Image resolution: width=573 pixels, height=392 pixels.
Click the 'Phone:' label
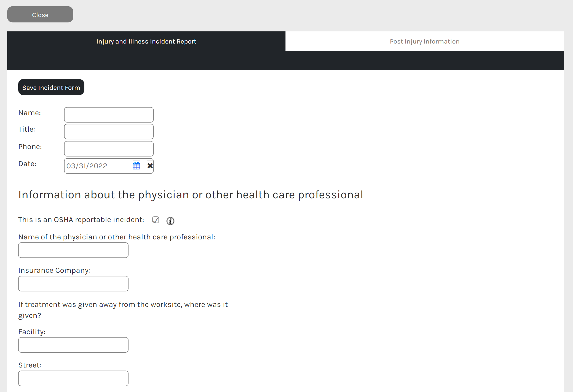tap(30, 147)
